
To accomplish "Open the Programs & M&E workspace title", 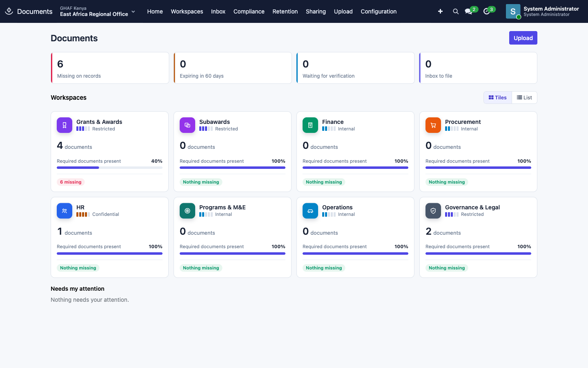I will (x=223, y=207).
